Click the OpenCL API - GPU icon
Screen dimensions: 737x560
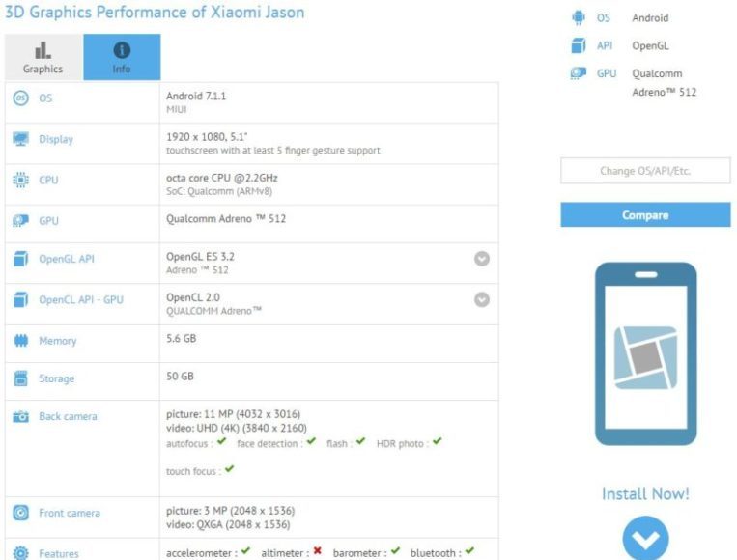point(20,299)
